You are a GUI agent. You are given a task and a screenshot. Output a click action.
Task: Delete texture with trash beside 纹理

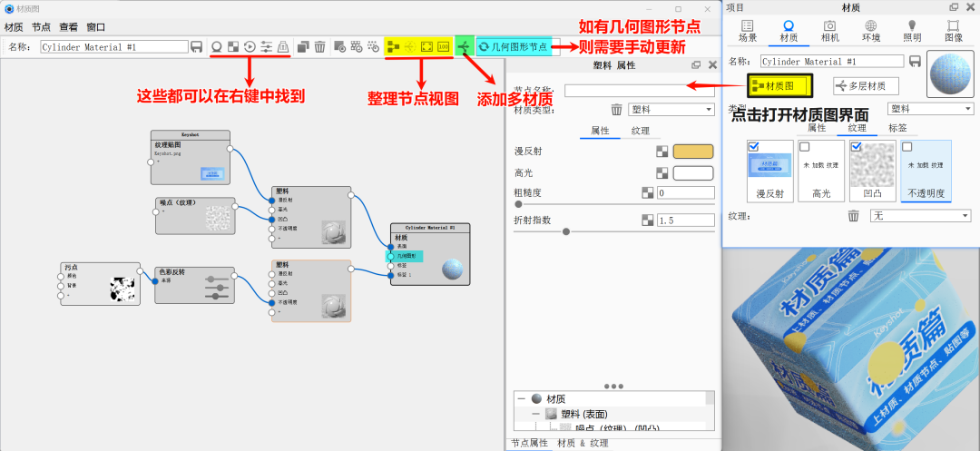(x=853, y=215)
